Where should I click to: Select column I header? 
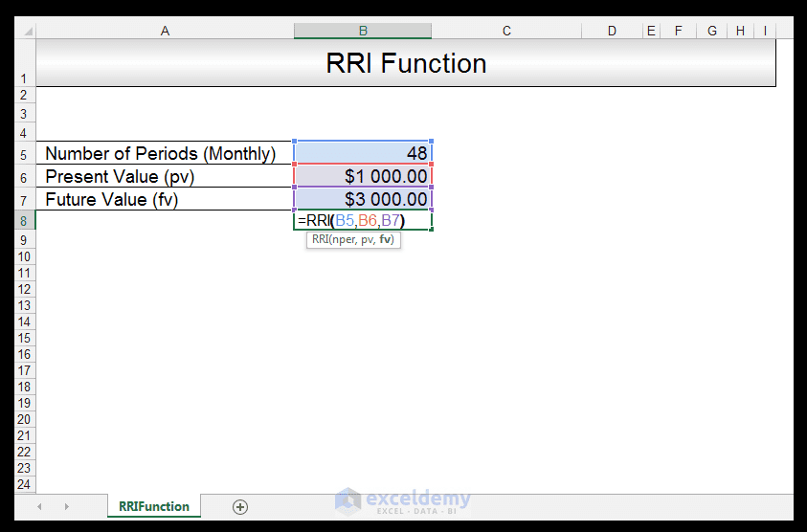pyautogui.click(x=765, y=31)
